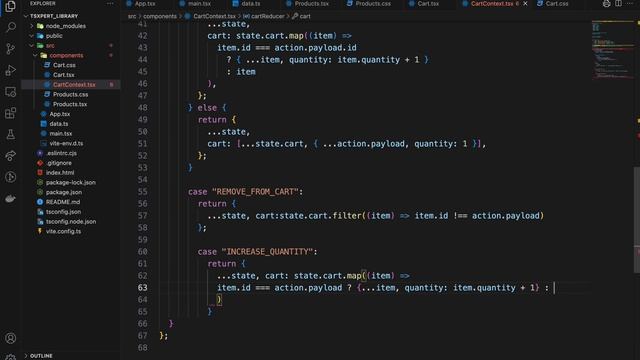Click the editor vertical scrollbar thumb
The height and width of the screenshot is (360, 640).
[637, 220]
